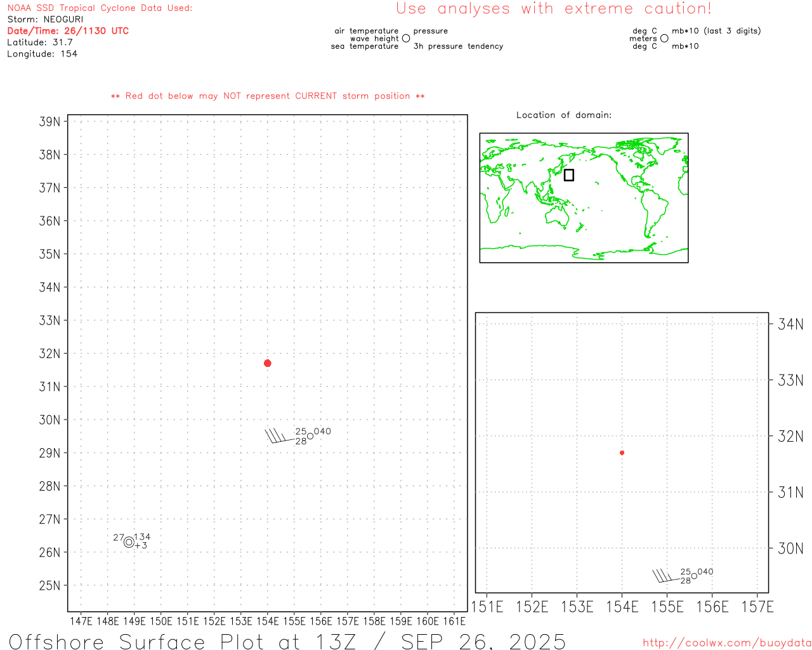Click the '30N' label on inset map
The height and width of the screenshot is (650, 812).
pos(790,548)
